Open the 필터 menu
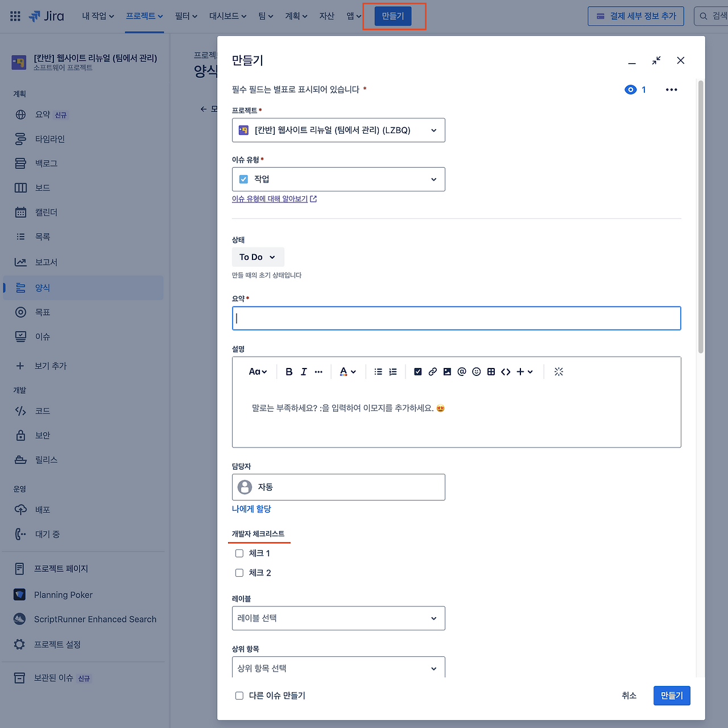The width and height of the screenshot is (728, 728). click(186, 16)
